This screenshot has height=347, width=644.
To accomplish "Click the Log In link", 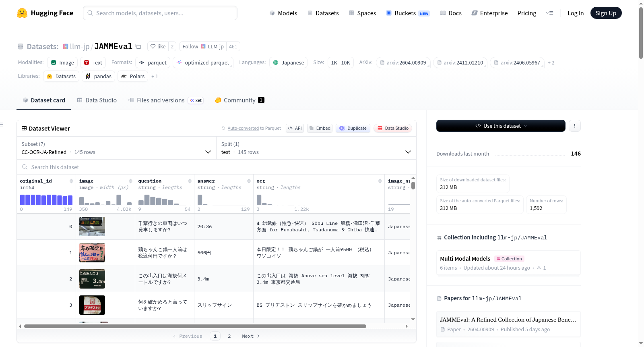I will click(x=576, y=13).
